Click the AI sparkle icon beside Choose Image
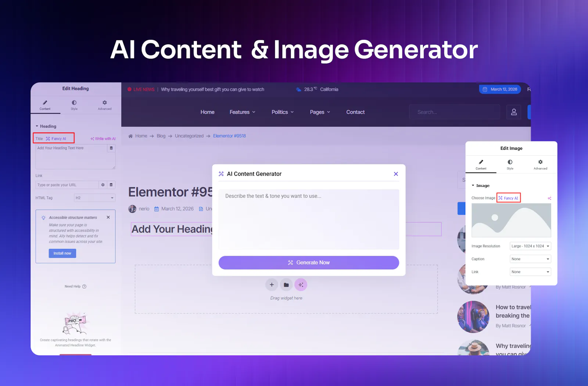 click(549, 198)
